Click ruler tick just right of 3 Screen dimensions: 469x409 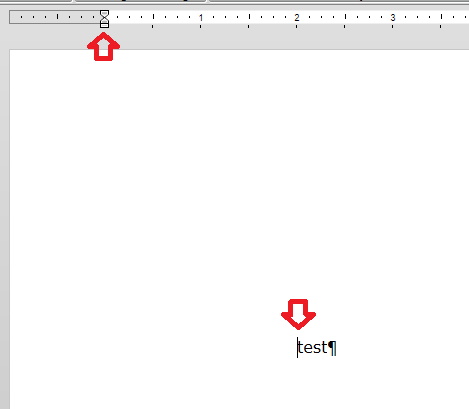coord(405,17)
